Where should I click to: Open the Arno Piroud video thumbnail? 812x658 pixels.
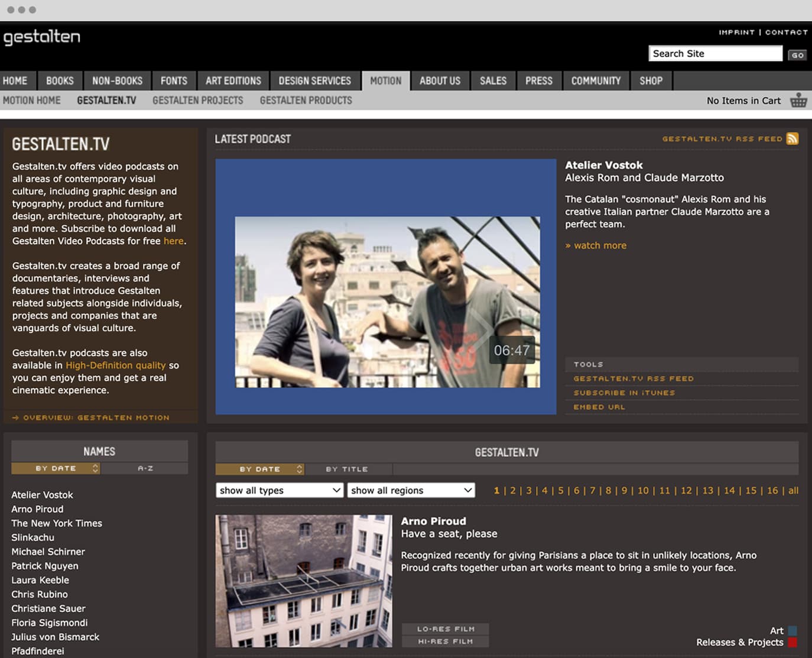(304, 581)
